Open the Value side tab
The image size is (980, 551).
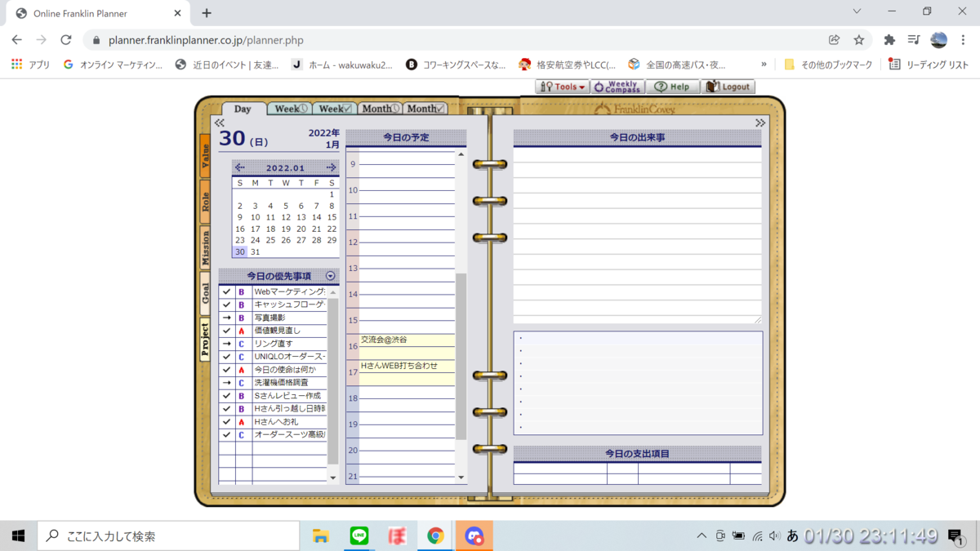[205, 155]
